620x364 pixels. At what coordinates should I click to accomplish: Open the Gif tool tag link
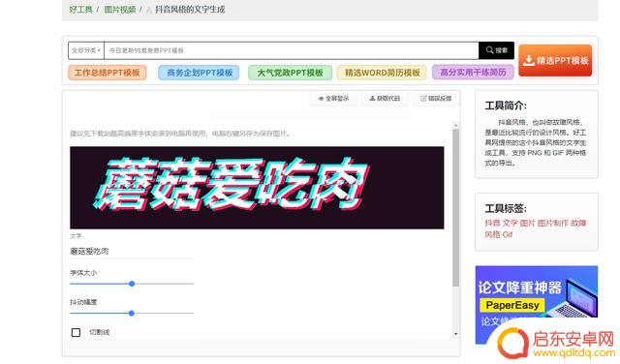508,234
